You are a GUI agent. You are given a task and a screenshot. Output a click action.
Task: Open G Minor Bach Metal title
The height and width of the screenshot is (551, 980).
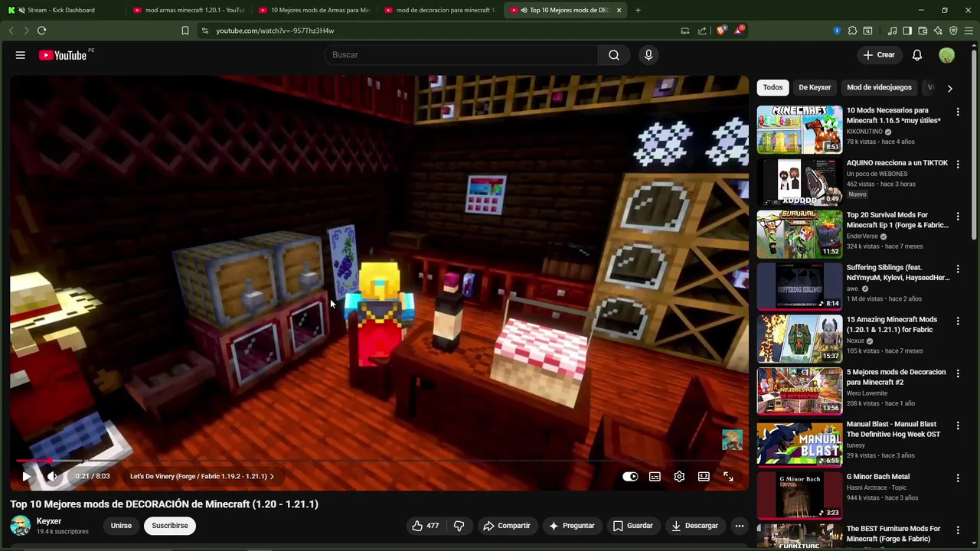coord(877,477)
